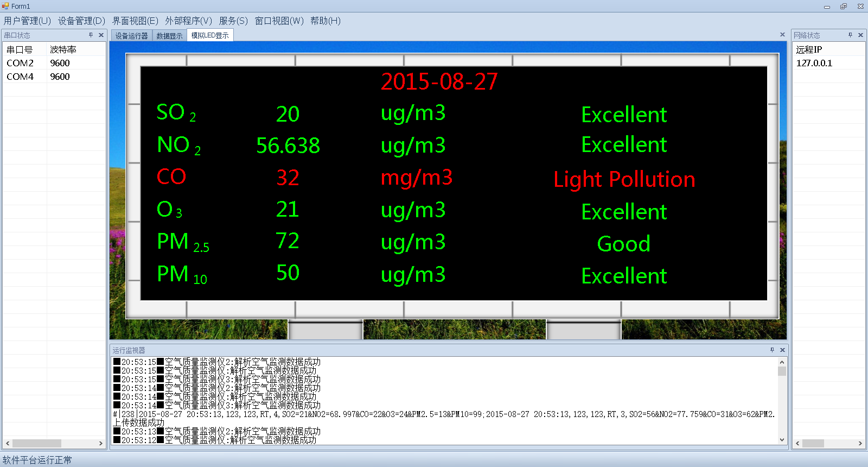
Task: Click the 波特率 column header
Action: pyautogui.click(x=76, y=49)
